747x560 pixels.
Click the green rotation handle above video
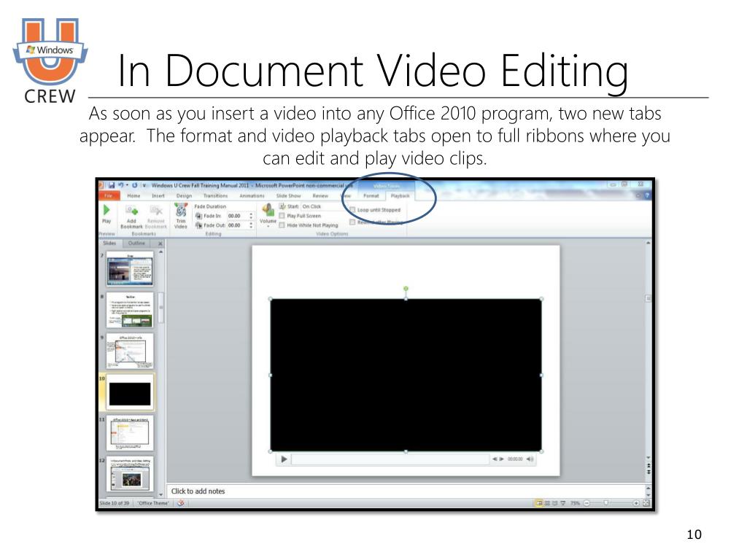(406, 289)
